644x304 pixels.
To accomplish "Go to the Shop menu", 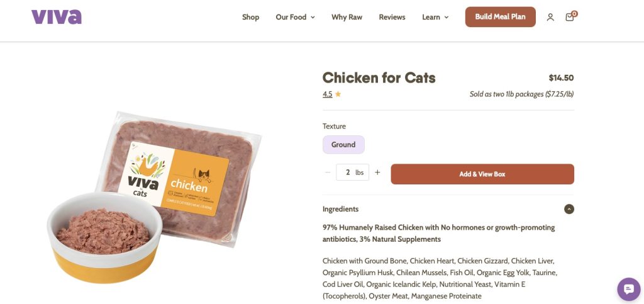I will 250,17.
